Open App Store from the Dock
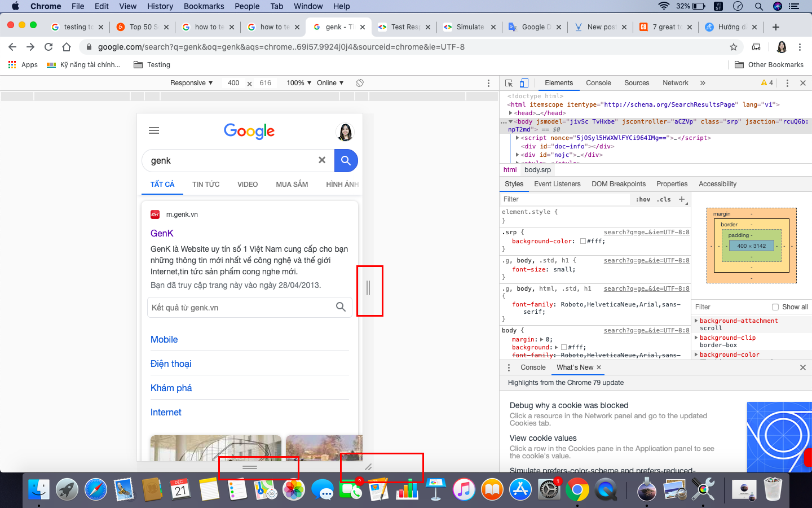812x508 pixels. point(520,489)
